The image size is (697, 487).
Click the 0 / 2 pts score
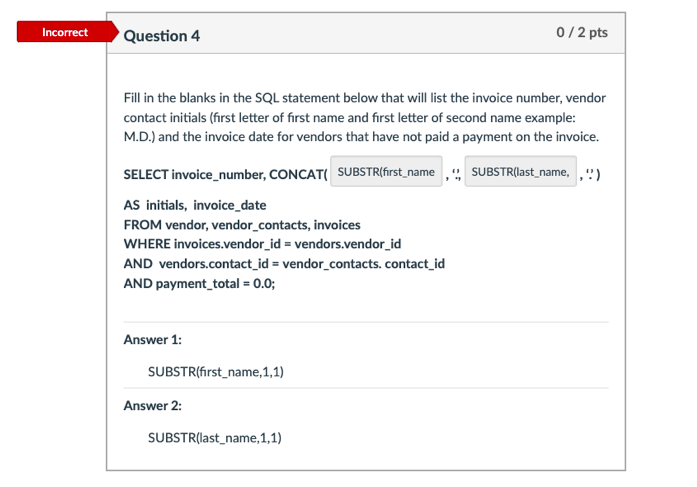click(582, 32)
